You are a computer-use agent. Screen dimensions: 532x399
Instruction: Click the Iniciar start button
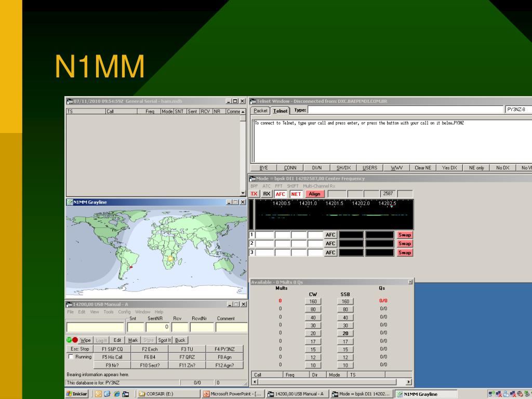click(x=77, y=394)
